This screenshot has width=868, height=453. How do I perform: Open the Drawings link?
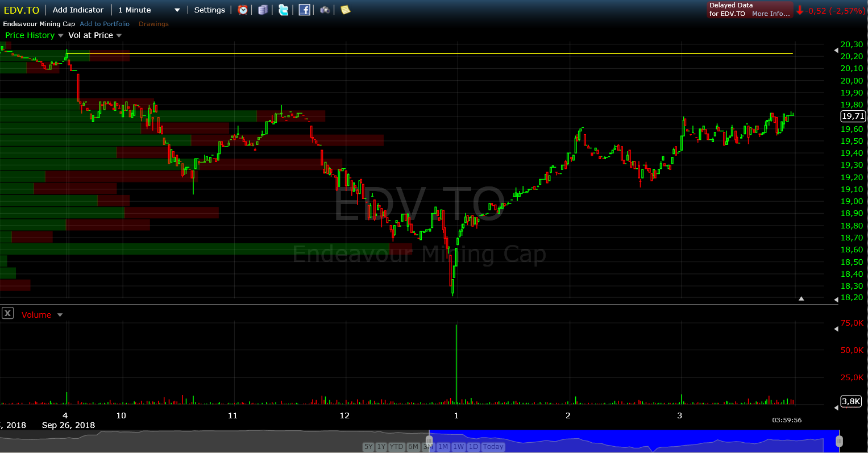pyautogui.click(x=153, y=24)
